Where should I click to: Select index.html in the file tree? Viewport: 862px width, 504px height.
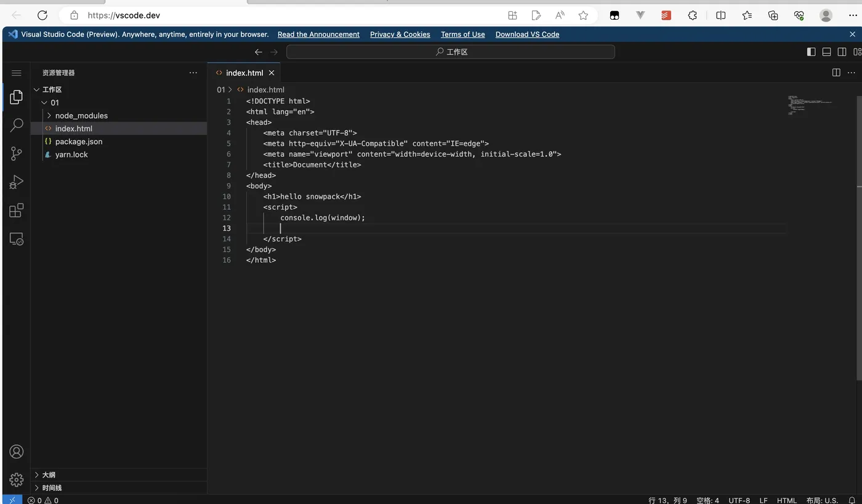pyautogui.click(x=119, y=129)
